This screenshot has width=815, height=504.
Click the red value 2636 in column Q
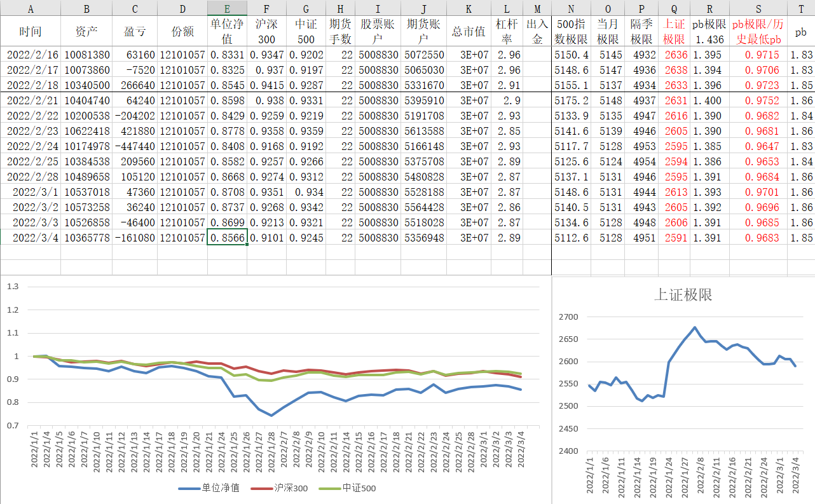[x=674, y=55]
